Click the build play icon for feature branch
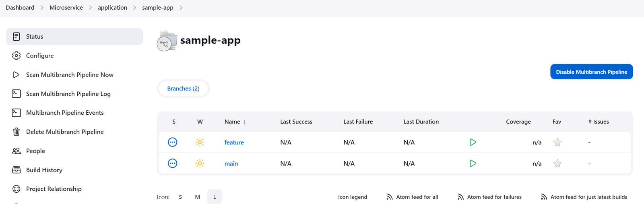This screenshot has width=644, height=204. pos(473,142)
